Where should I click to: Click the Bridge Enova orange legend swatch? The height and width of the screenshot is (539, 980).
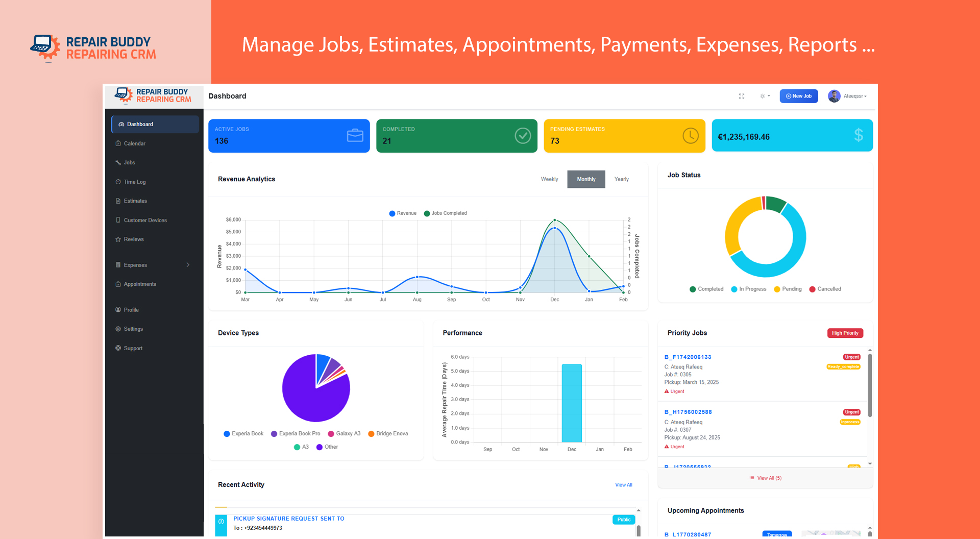pos(371,434)
